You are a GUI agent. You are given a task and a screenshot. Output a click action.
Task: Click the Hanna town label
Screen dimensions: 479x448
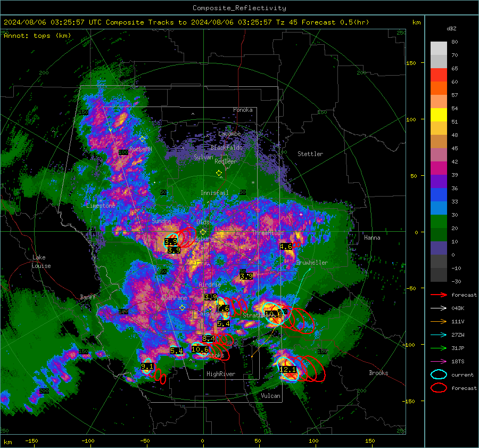tap(372, 238)
